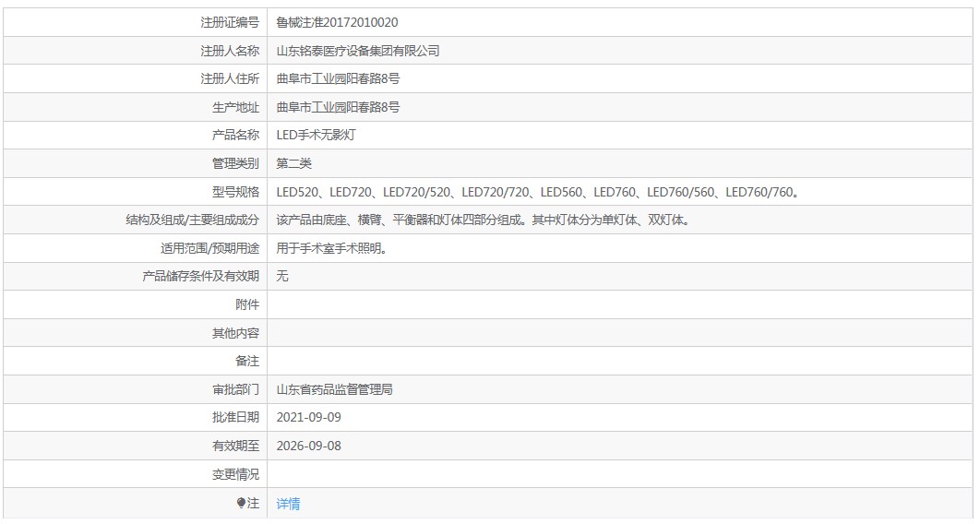Click the 审批部门 label
Screen dimensions: 980x524
click(x=235, y=389)
